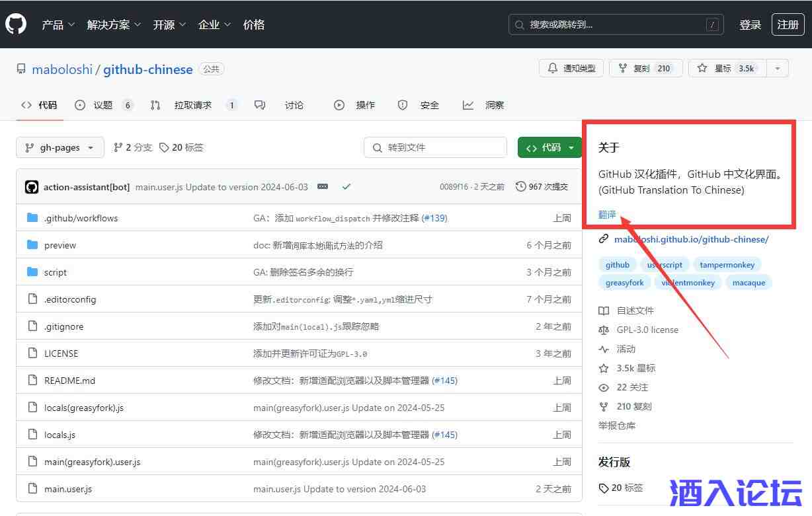Click the 注册 sign up button

pos(788,24)
